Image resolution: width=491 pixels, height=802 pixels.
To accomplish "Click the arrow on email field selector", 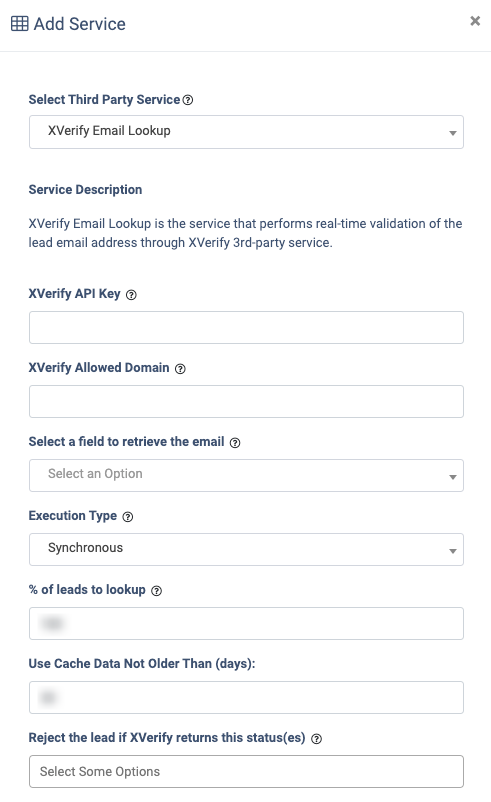I will 453,477.
